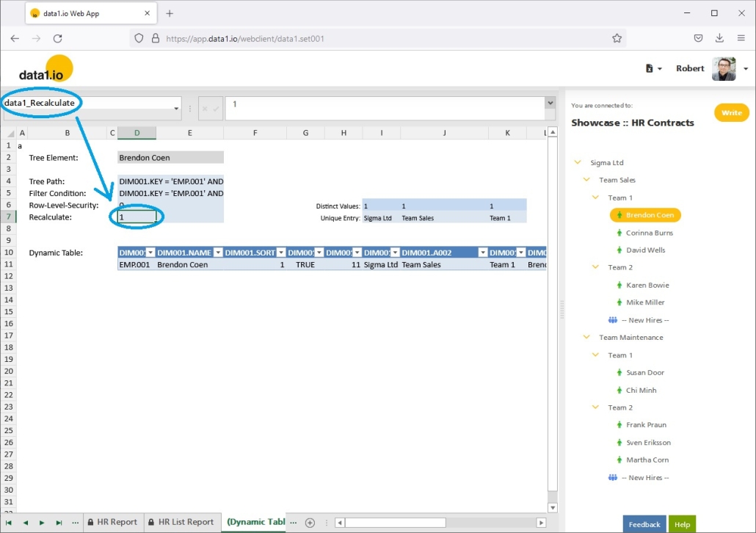Open the Excel file export dropdown
This screenshot has height=533, width=756.
(653, 68)
